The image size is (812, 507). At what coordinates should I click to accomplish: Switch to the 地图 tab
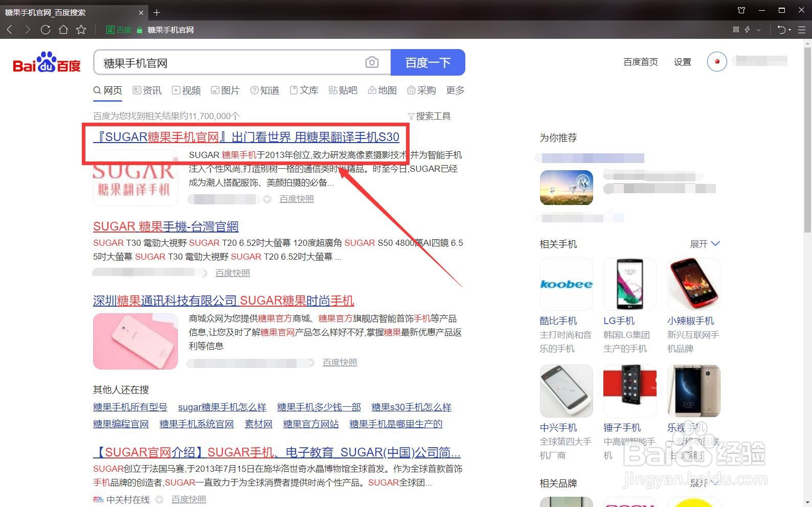[382, 90]
